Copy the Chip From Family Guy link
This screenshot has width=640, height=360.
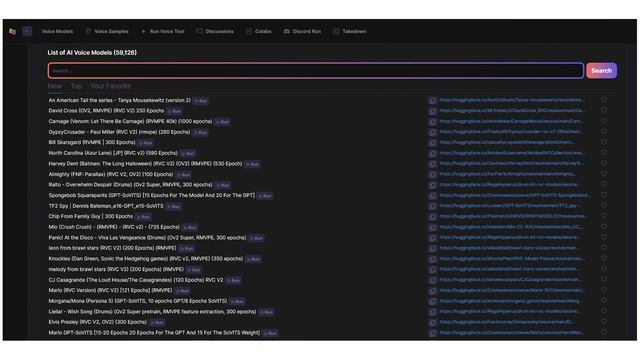(433, 217)
